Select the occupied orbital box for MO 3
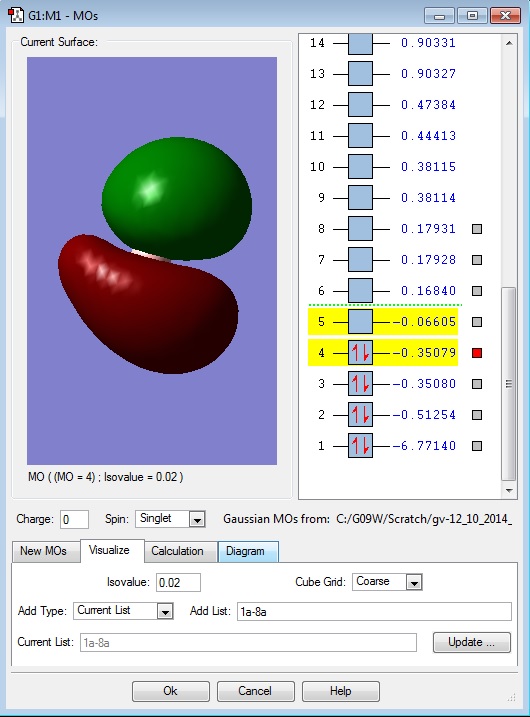This screenshot has width=530, height=717. [360, 384]
